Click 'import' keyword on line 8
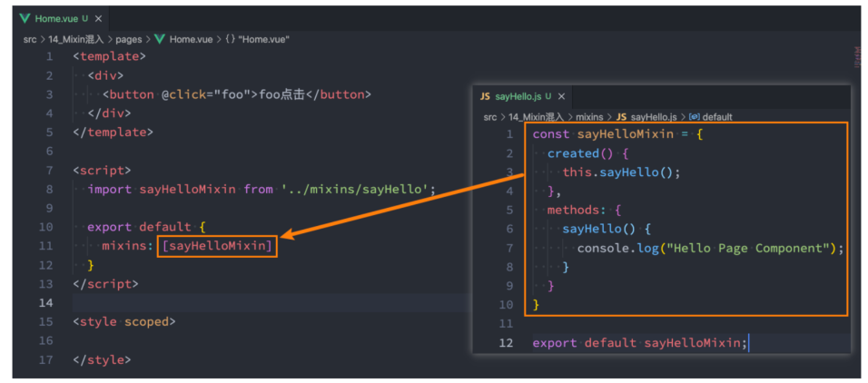868x383 pixels. tap(110, 190)
